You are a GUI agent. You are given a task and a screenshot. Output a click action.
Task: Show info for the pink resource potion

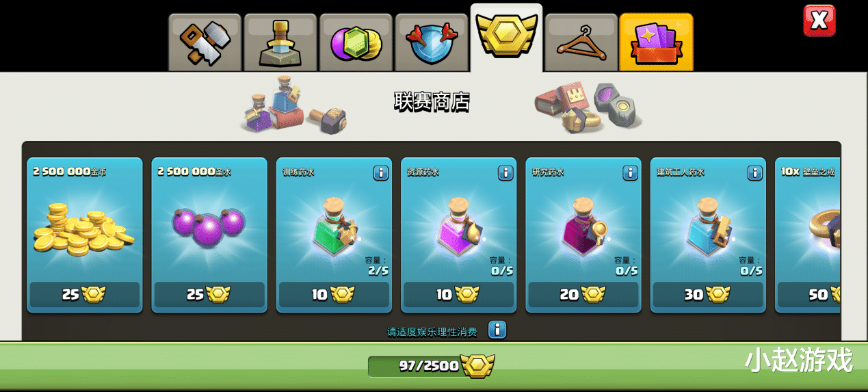tap(505, 173)
